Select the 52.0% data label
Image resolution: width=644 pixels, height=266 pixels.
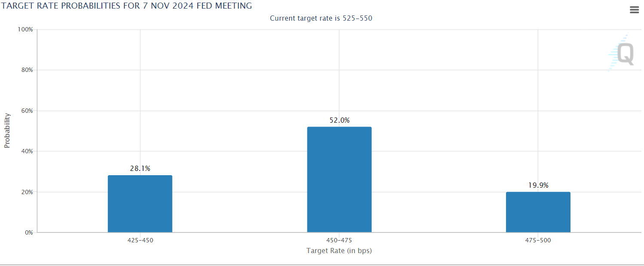click(x=339, y=121)
